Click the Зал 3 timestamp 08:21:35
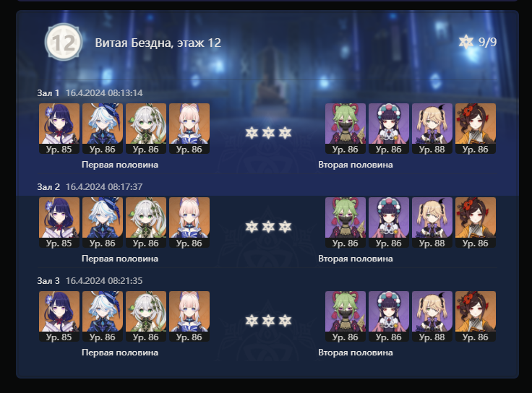Viewport: 532px width, 393px height. click(x=104, y=281)
